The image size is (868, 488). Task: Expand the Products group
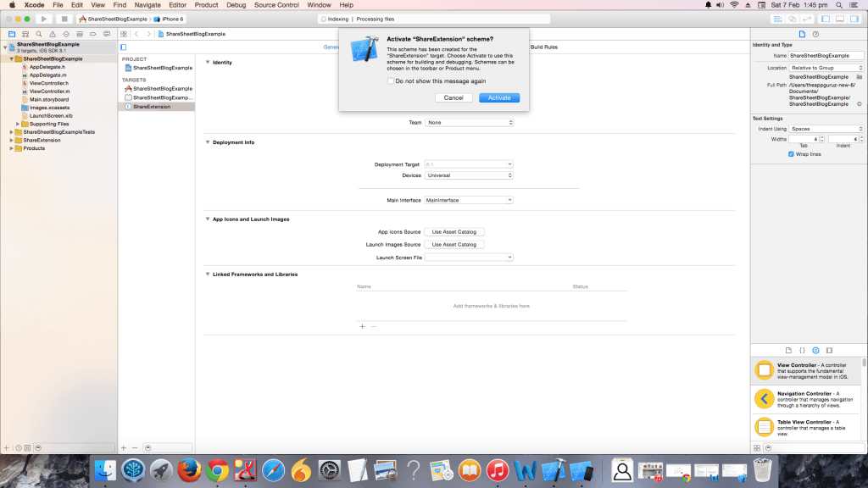click(x=11, y=148)
